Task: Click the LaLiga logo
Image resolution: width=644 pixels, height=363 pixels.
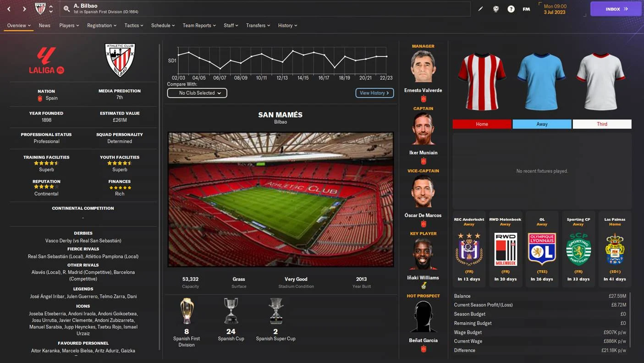Action: coord(46,60)
